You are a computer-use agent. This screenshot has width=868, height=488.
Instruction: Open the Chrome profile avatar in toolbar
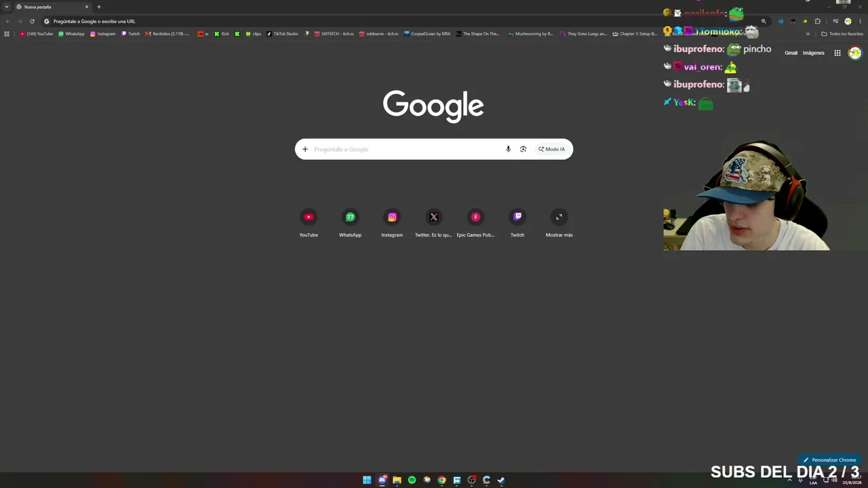[848, 21]
